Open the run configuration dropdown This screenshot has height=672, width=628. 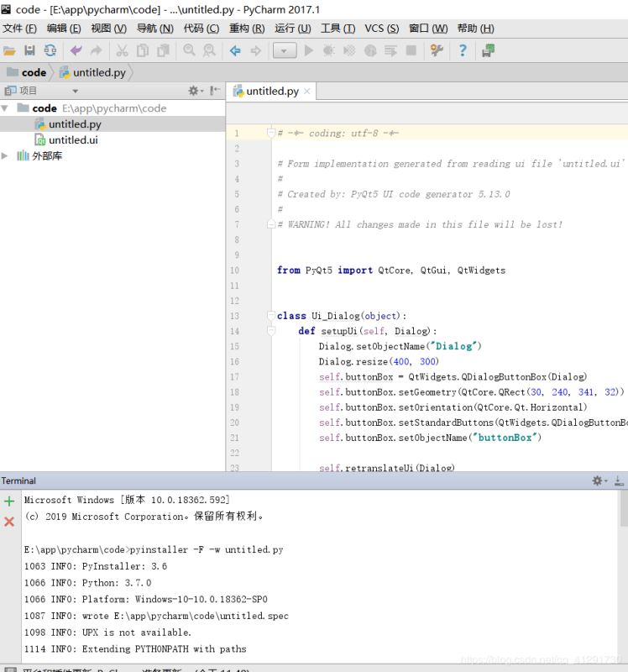coord(285,51)
